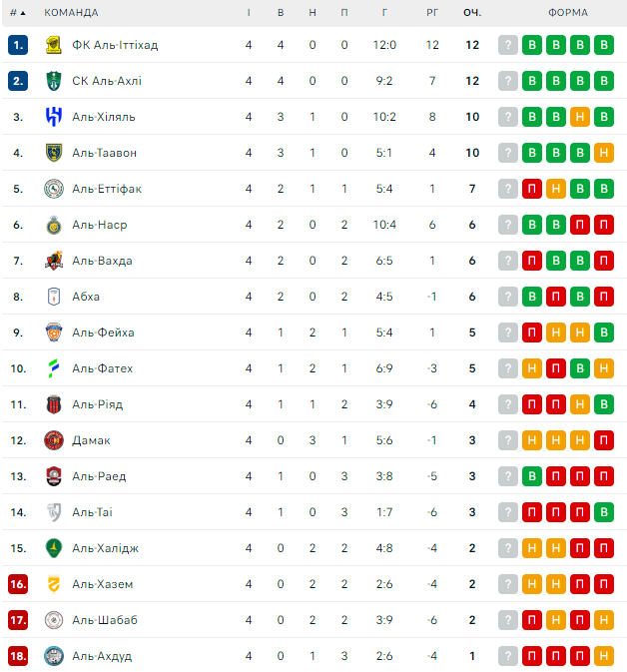627x672 pixels.
Task: Click the red 16. relegation rank badge
Action: pos(18,584)
